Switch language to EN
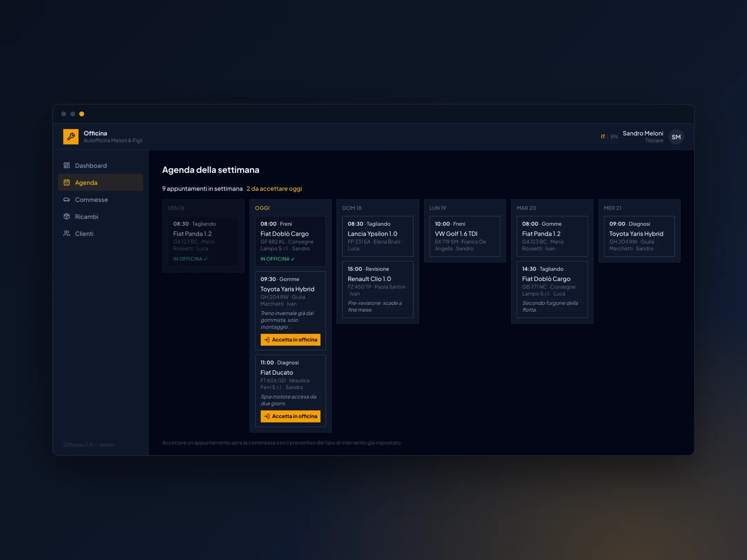The height and width of the screenshot is (560, 747). pyautogui.click(x=614, y=137)
